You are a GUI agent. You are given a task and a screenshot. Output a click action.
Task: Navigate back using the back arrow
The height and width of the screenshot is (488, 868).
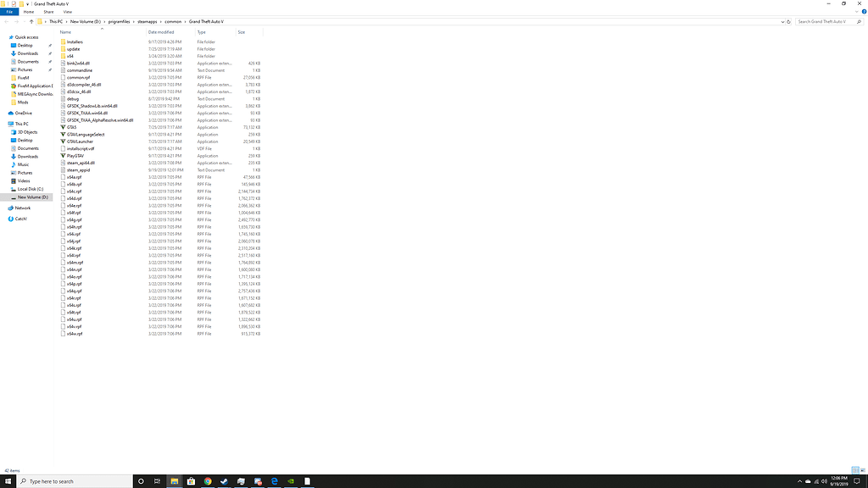pyautogui.click(x=7, y=21)
